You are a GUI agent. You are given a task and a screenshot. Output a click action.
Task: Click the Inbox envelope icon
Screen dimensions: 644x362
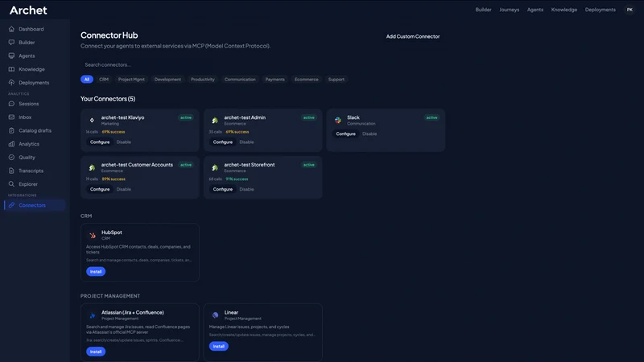11,117
